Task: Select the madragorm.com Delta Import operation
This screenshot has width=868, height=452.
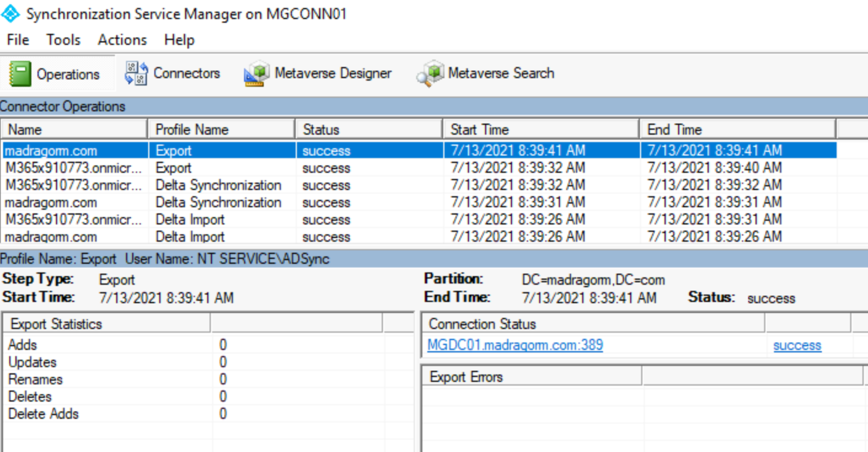Action: (x=74, y=237)
